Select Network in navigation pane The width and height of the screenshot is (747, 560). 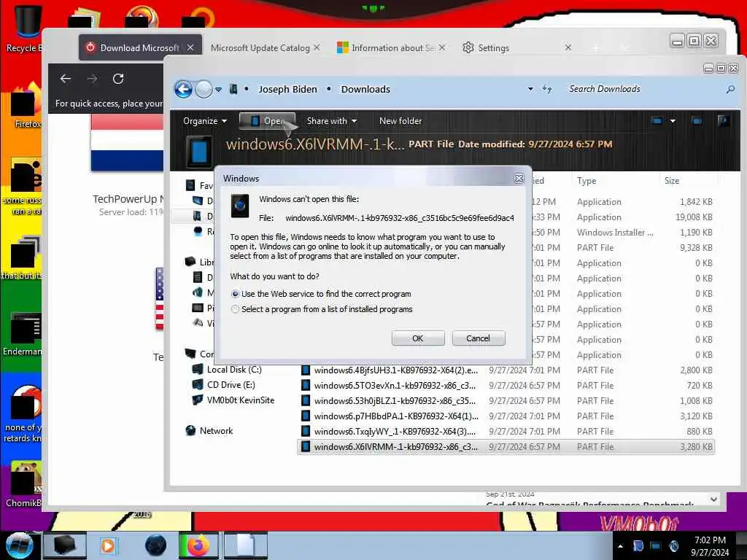[216, 430]
